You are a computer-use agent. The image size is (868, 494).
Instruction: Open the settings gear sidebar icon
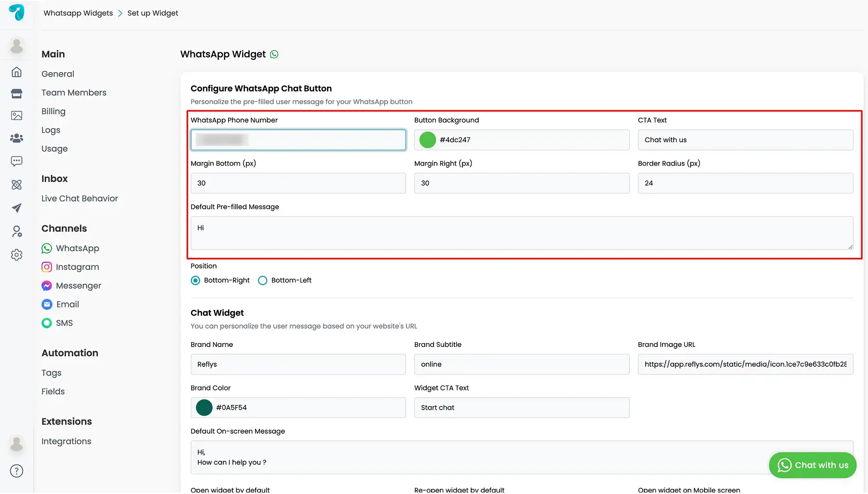16,254
